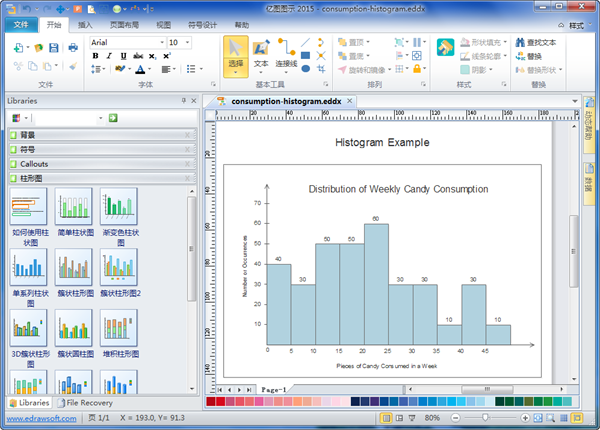Toggle bold formatting
The height and width of the screenshot is (430, 600).
click(x=95, y=56)
